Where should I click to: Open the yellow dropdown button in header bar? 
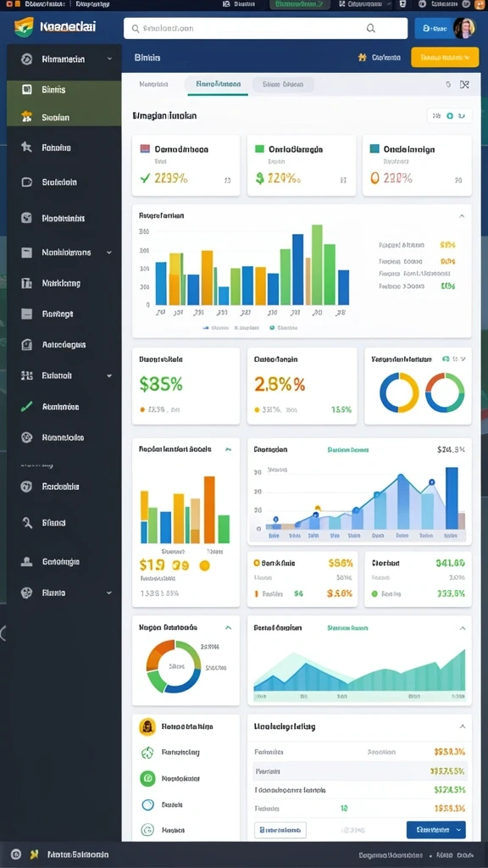click(x=445, y=57)
